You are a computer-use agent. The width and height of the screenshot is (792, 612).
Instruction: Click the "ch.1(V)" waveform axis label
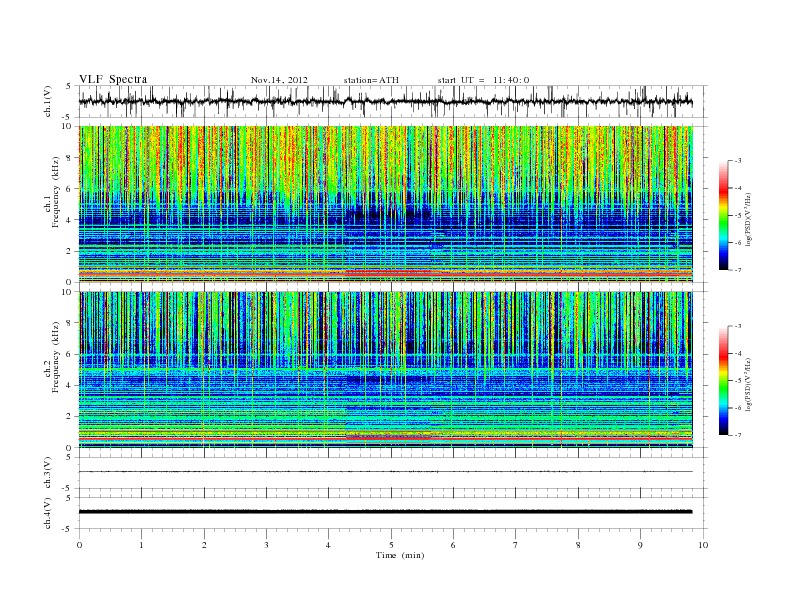(x=48, y=101)
